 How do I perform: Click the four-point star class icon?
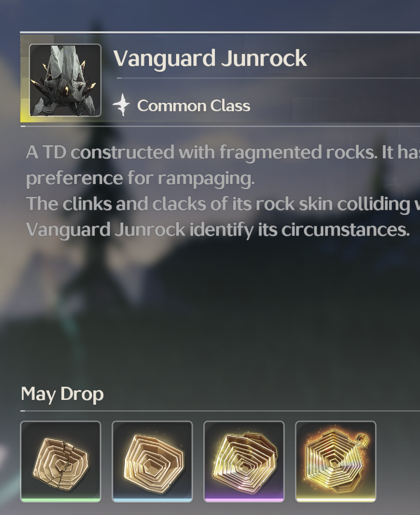121,105
